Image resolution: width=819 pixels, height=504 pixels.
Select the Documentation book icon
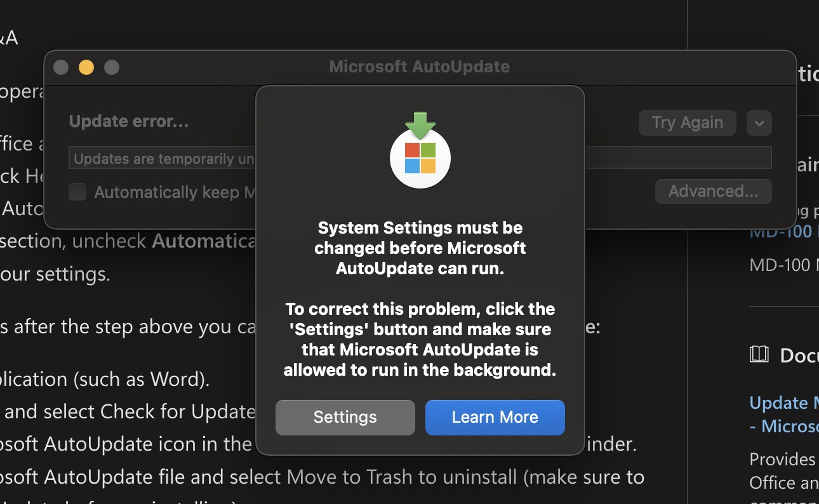(759, 355)
